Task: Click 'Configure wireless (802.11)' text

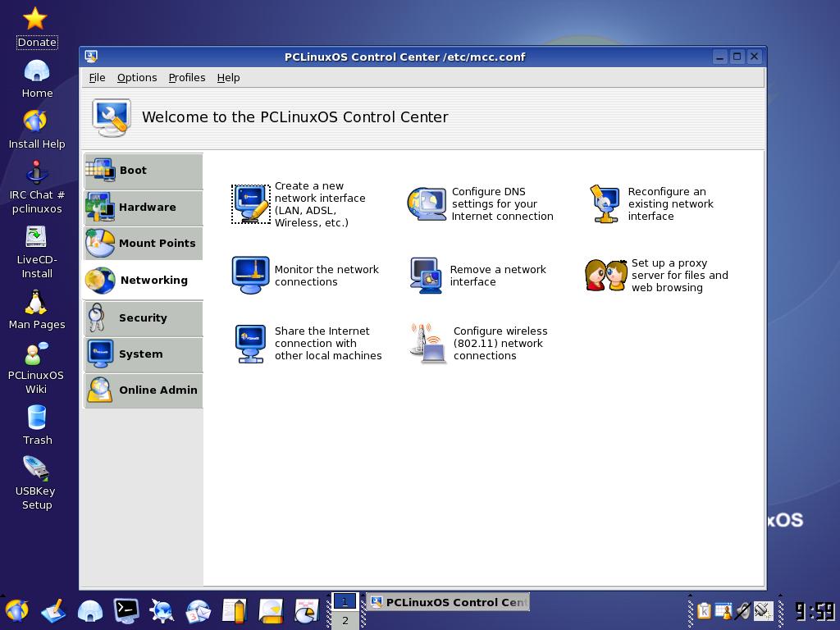Action: point(500,344)
